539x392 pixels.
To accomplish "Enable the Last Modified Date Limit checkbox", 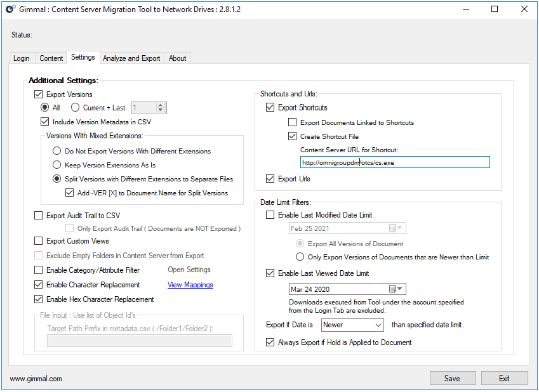I will pyautogui.click(x=270, y=215).
